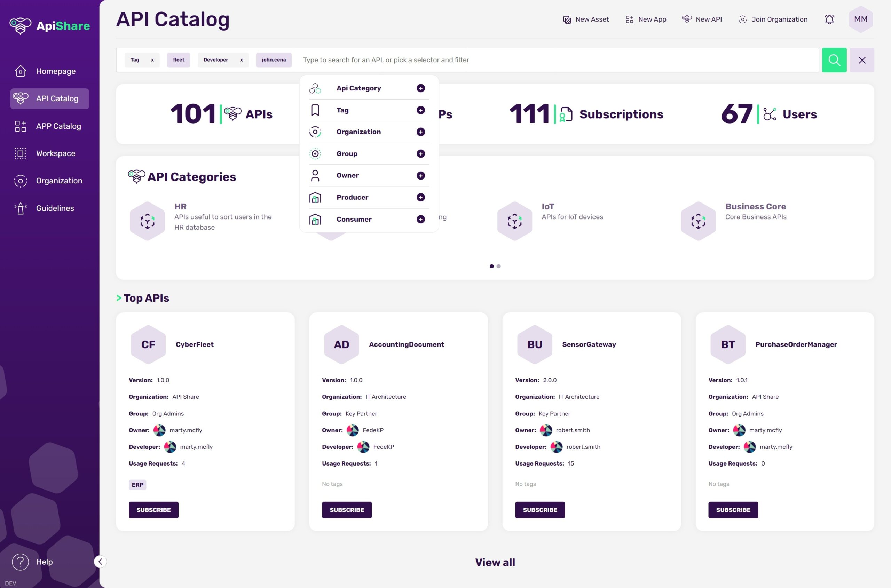
Task: Open APP Catalog sidebar item
Action: coord(58,126)
